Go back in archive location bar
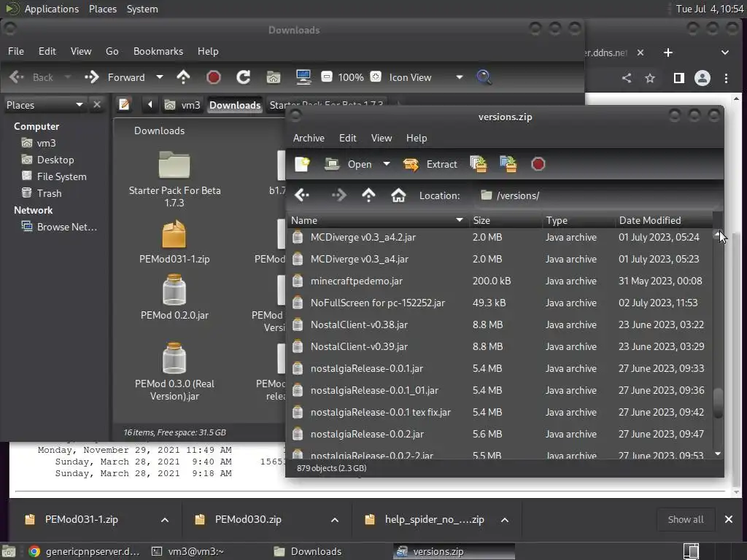Image resolution: width=747 pixels, height=560 pixels. [302, 195]
